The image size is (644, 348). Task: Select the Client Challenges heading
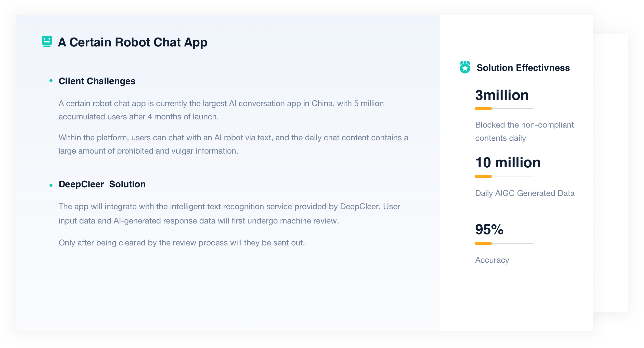pos(97,81)
